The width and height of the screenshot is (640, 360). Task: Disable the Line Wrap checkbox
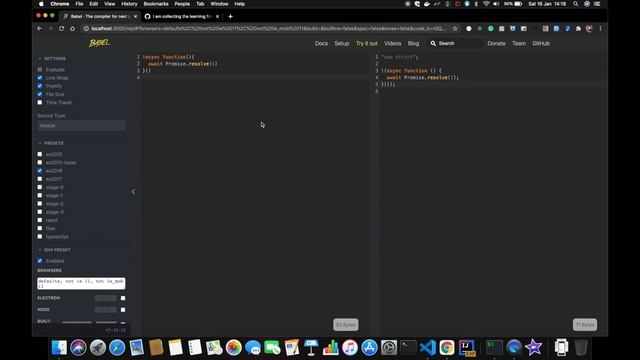tap(40, 78)
